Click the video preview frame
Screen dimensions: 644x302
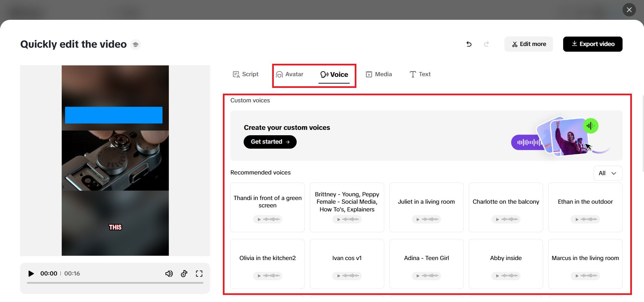(x=115, y=160)
